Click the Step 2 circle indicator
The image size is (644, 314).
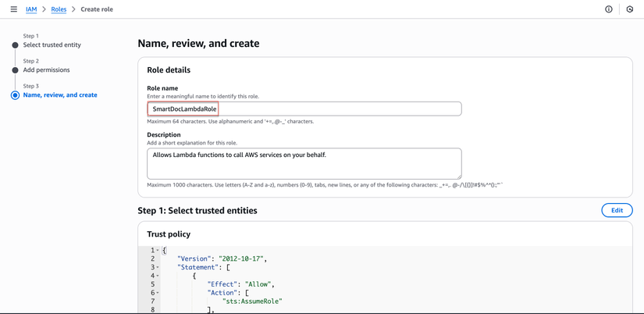(x=15, y=70)
